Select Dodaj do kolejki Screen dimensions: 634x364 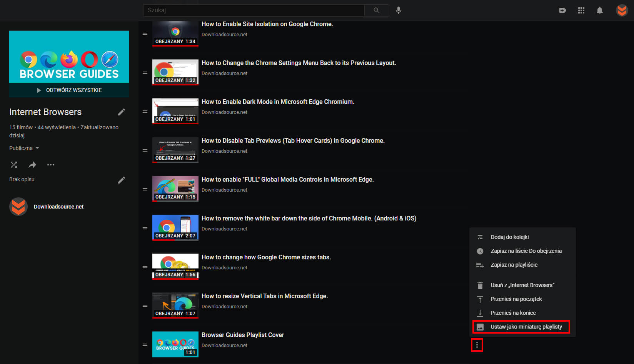522,237
